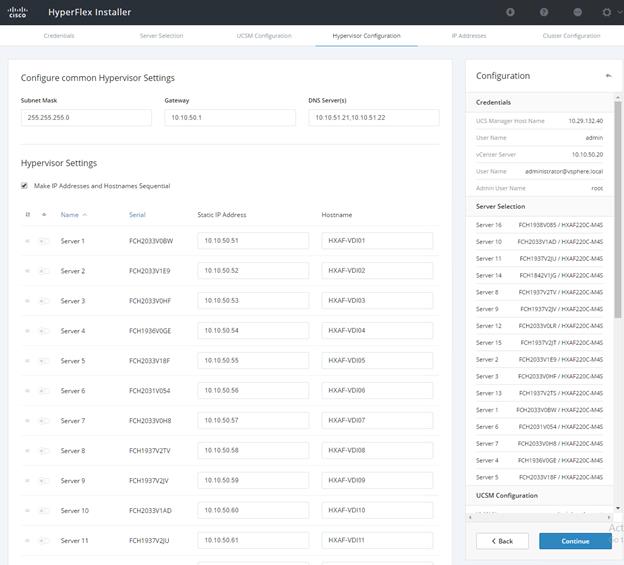Open the messages round icon in header

point(577,12)
